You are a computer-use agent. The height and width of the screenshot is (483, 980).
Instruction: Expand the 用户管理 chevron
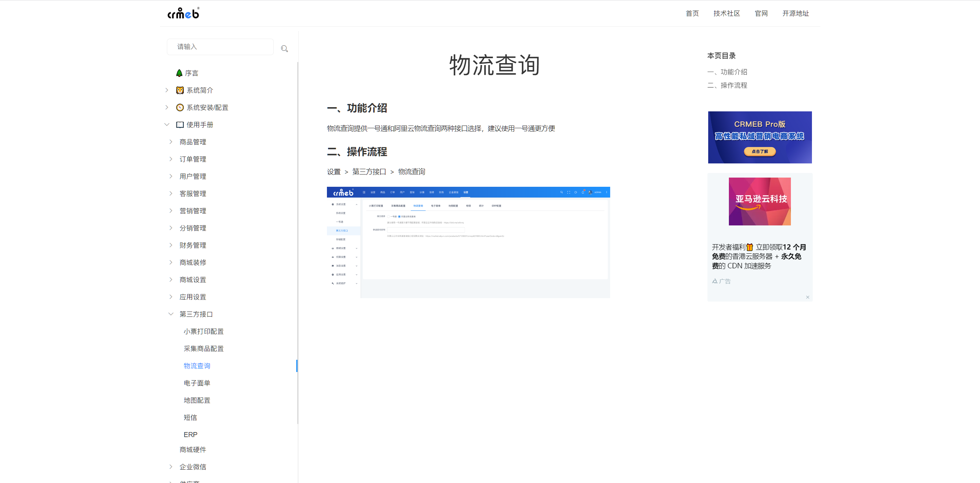pyautogui.click(x=171, y=176)
